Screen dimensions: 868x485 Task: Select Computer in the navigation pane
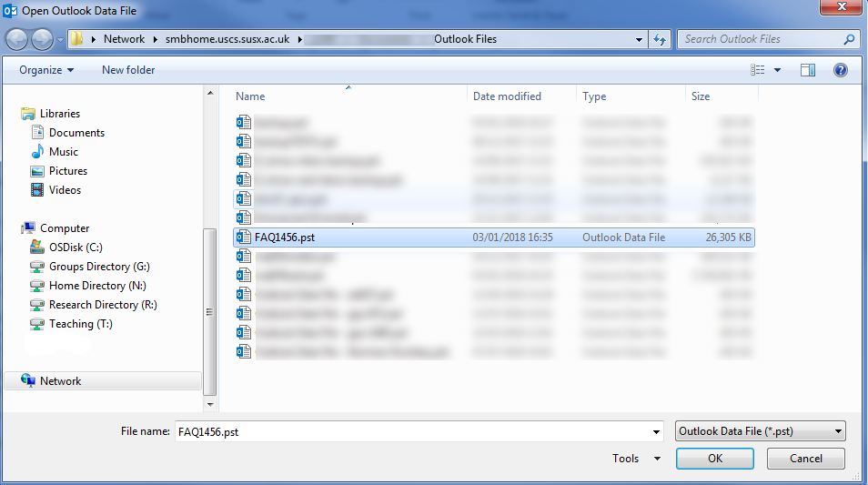point(65,228)
